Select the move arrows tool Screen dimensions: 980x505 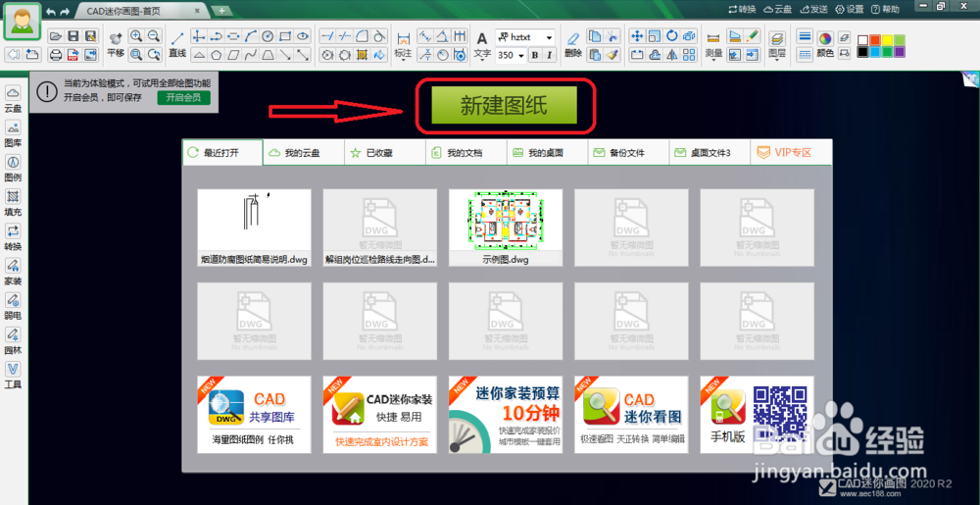[x=636, y=36]
